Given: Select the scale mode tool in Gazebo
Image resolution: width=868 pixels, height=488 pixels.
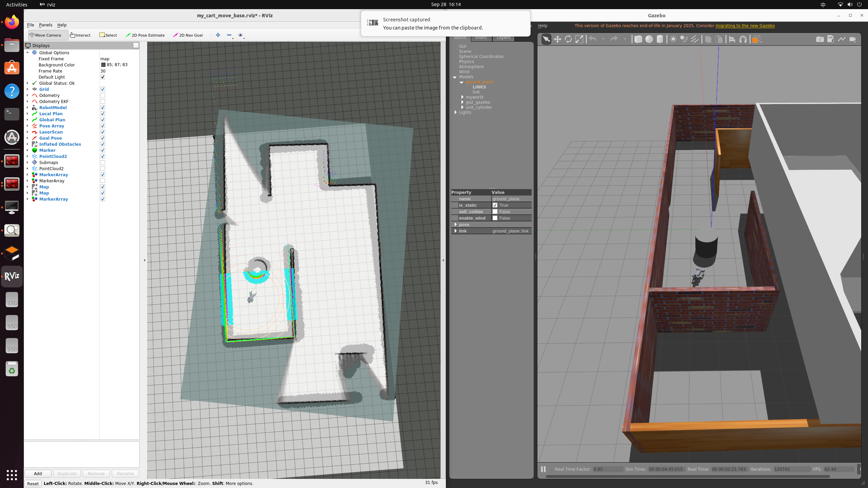Looking at the screenshot, I should 579,39.
